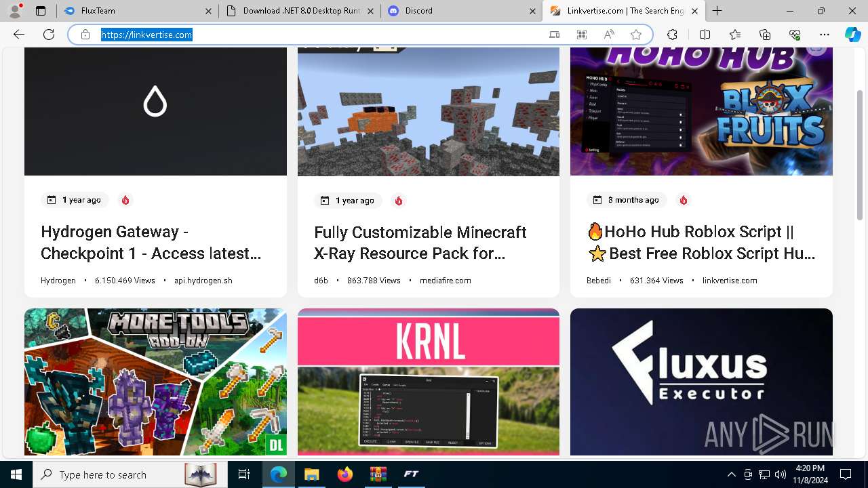Switch to the Discord tab
Image resolution: width=868 pixels, height=488 pixels.
[462, 11]
